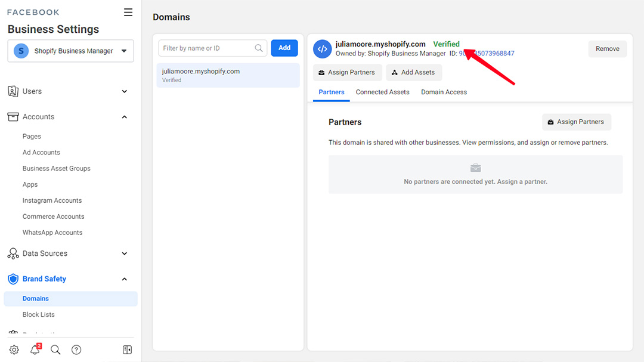The image size is (644, 362).
Task: Click the Shopify Business Manager avatar
Action: coord(21,51)
